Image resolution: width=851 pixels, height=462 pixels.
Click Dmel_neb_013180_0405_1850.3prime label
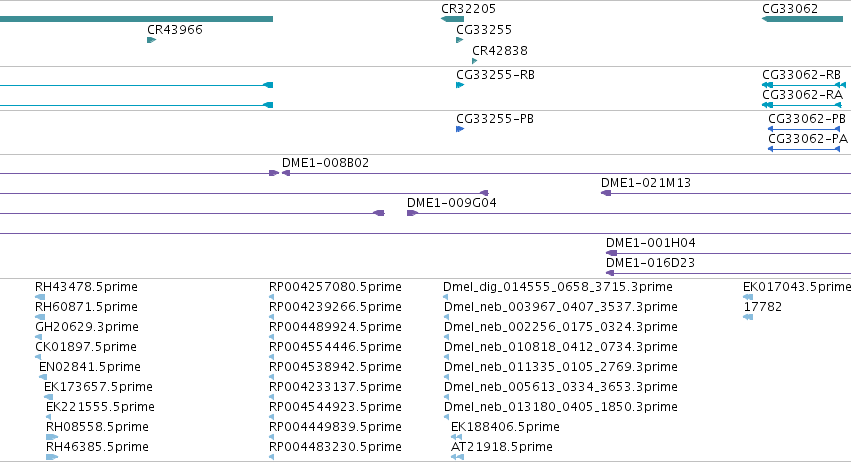[x=561, y=408]
